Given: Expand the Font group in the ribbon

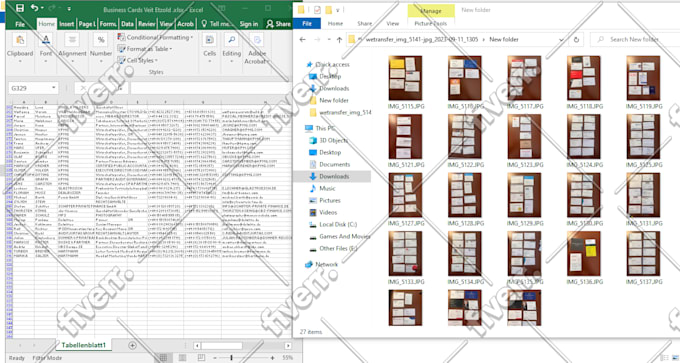Looking at the screenshot, I should pos(46,49).
